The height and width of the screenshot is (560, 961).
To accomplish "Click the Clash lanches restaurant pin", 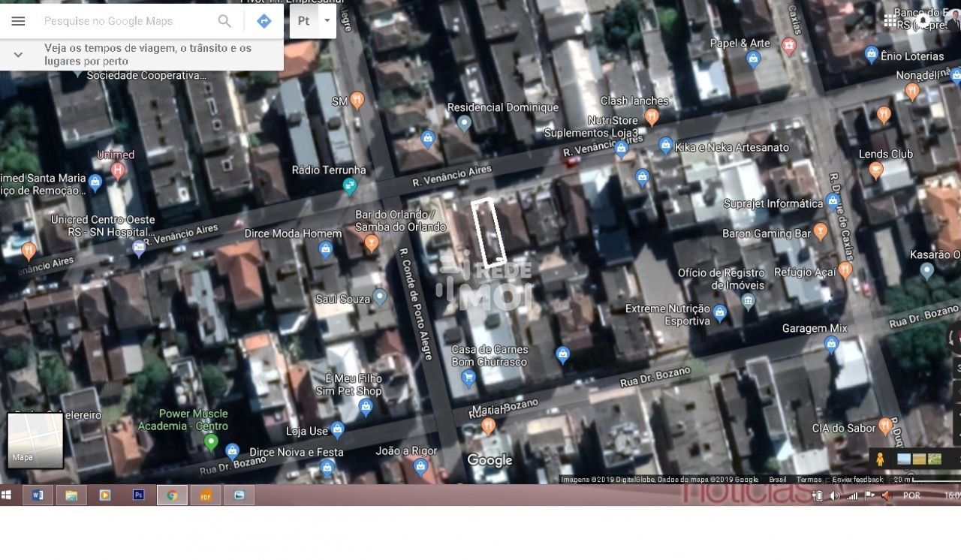I will pos(652,116).
